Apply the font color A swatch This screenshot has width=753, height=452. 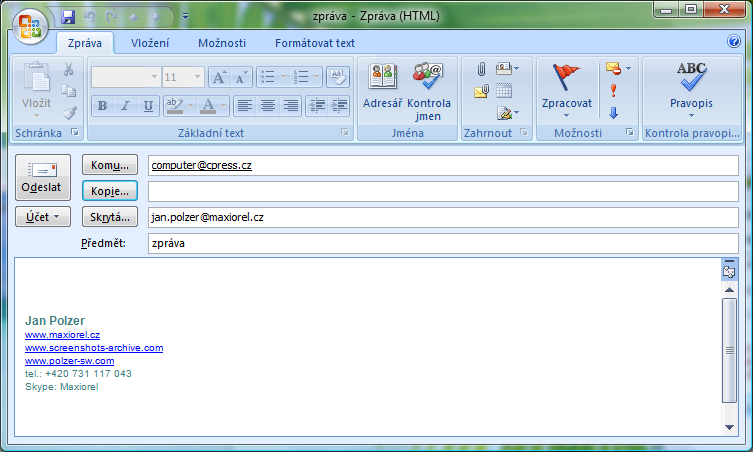click(208, 106)
